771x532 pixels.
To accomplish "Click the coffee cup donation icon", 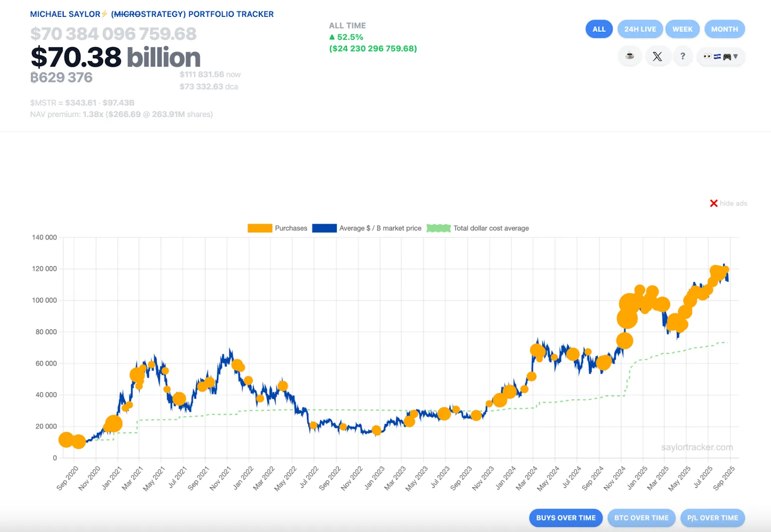I will (x=629, y=56).
